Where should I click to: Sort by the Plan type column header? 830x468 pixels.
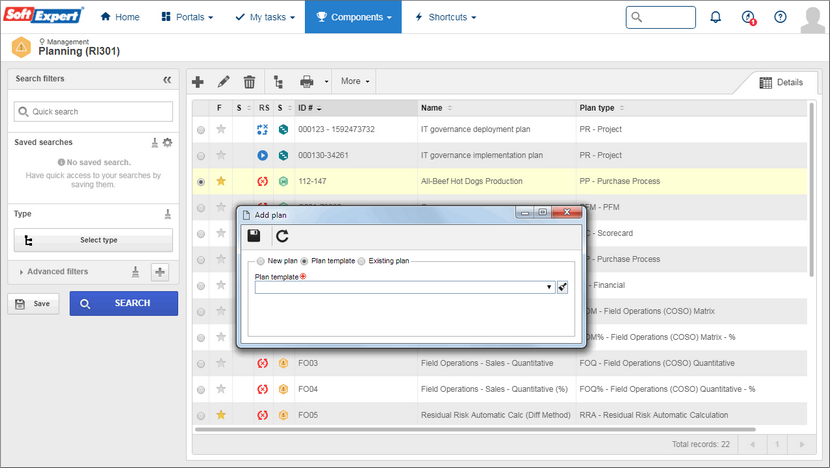tap(691, 108)
